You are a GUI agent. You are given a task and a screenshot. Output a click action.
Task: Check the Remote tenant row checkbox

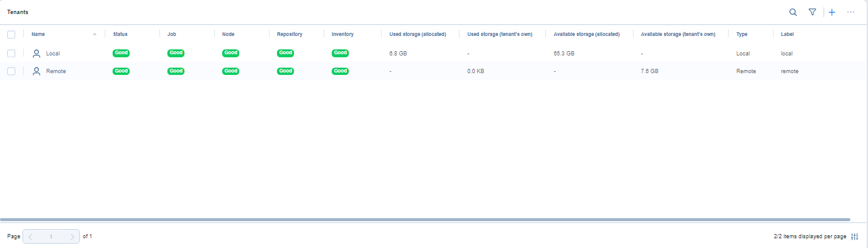(11, 71)
